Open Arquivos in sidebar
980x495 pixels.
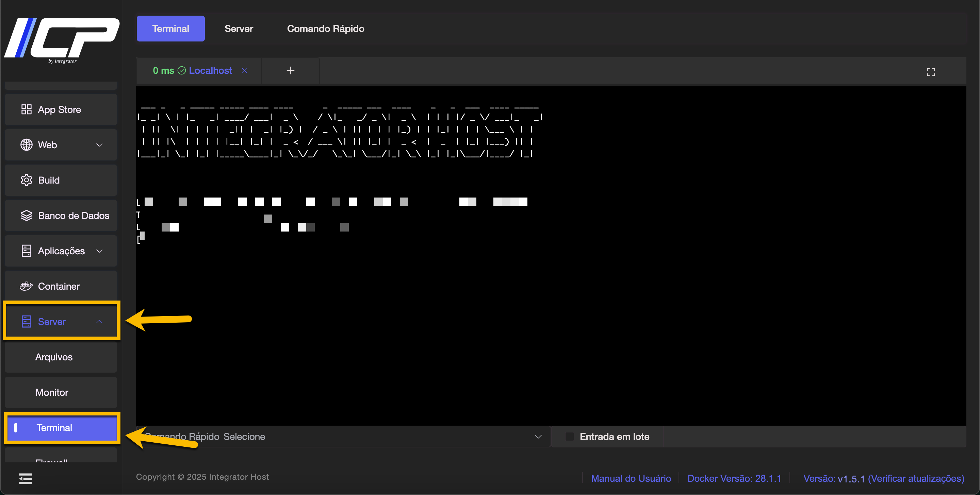(x=54, y=357)
